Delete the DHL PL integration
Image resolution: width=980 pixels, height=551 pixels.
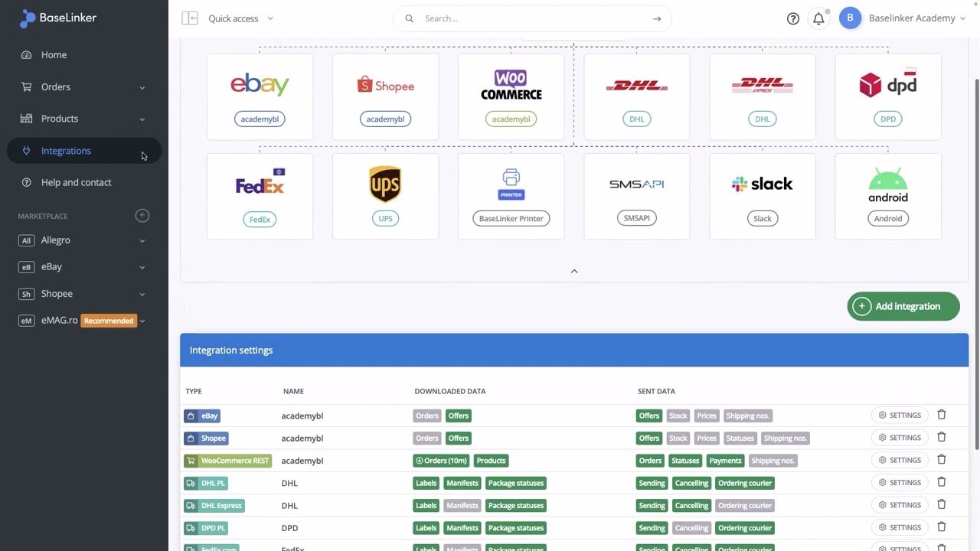[x=942, y=482]
